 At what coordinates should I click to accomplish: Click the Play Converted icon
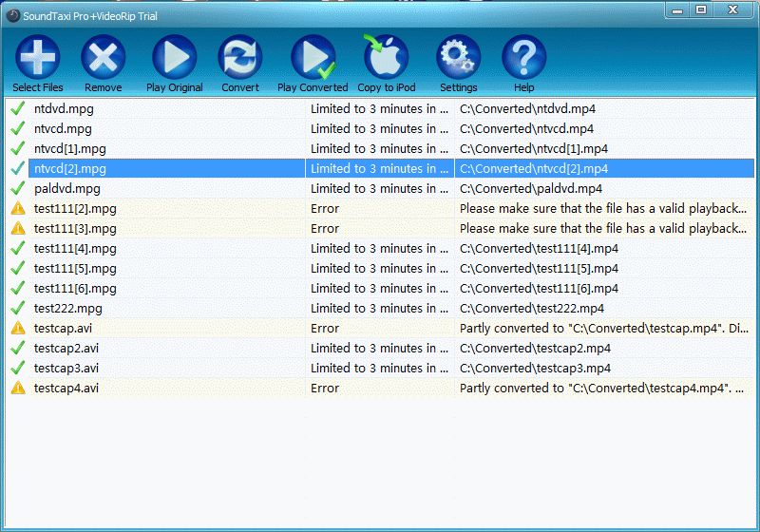coord(313,57)
